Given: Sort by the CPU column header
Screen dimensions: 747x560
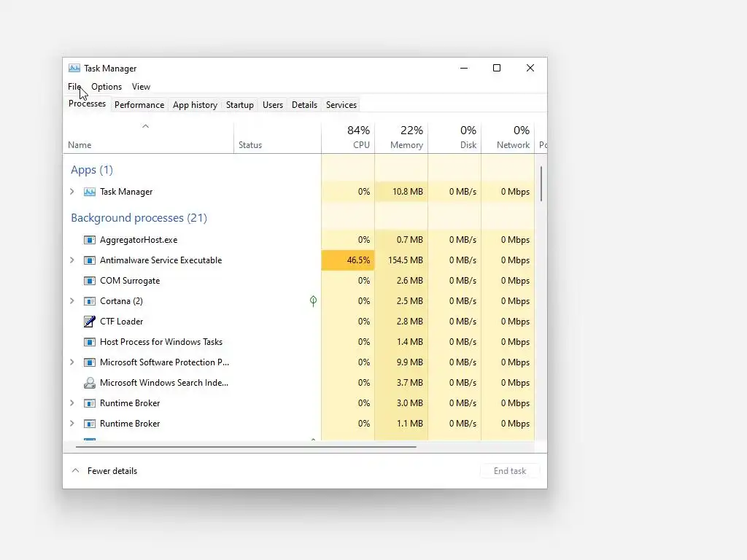Looking at the screenshot, I should 348,138.
